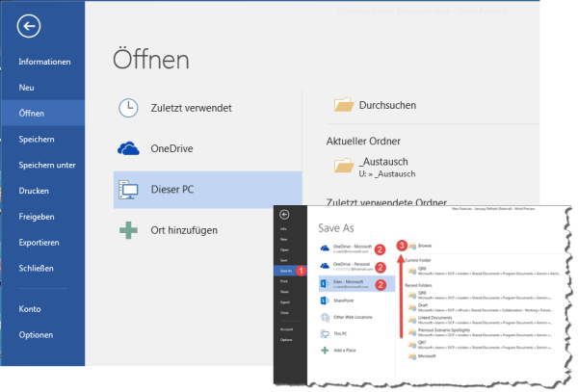Select OneDrive - Microsoft in Save As
578x392 pixels.
click(347, 248)
